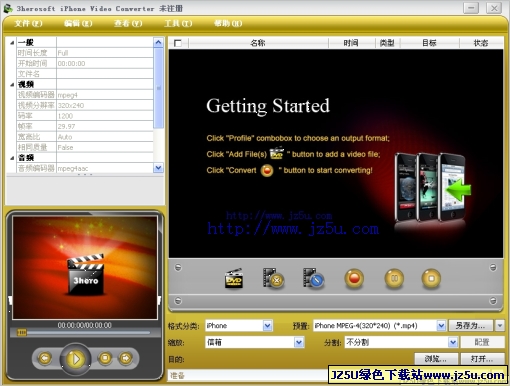Click the 浏览... button

tap(436, 359)
